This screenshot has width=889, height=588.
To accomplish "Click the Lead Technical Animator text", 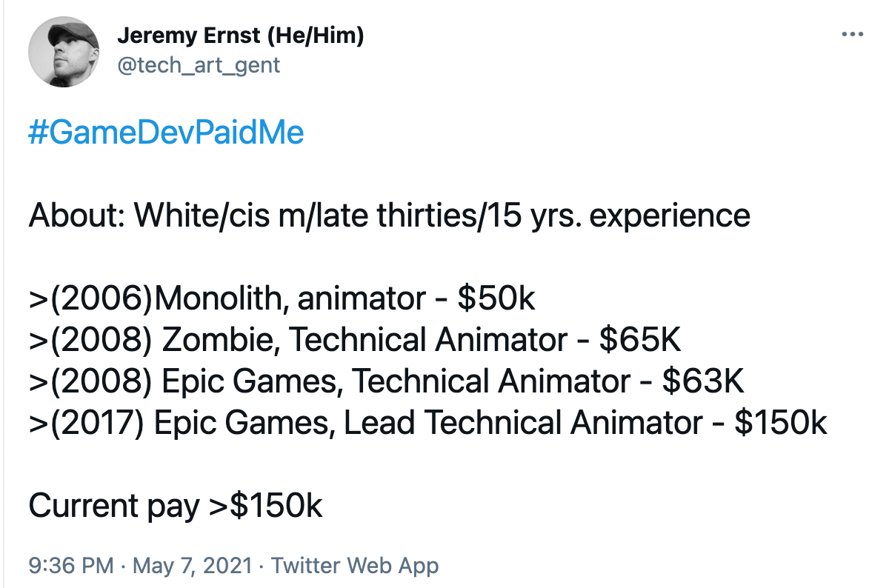I will point(523,424).
